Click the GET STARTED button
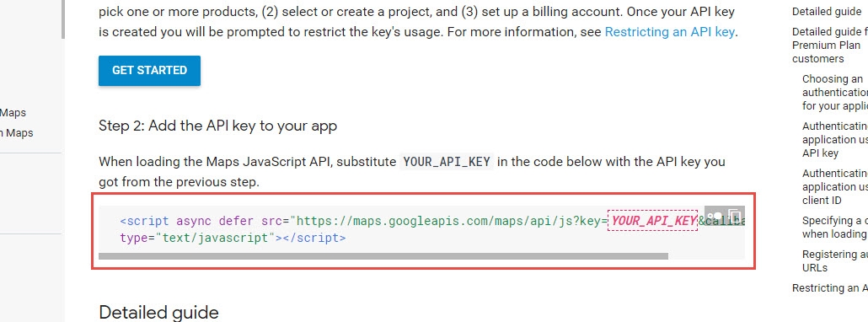This screenshot has height=322, width=868. [149, 70]
